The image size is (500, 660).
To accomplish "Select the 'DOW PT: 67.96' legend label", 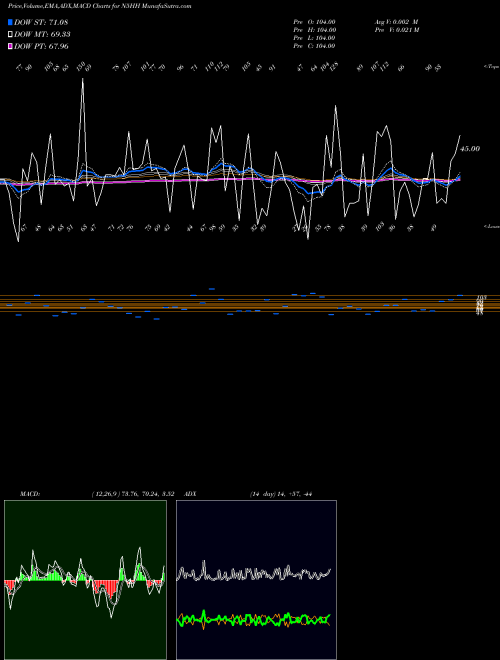I will (x=41, y=46).
